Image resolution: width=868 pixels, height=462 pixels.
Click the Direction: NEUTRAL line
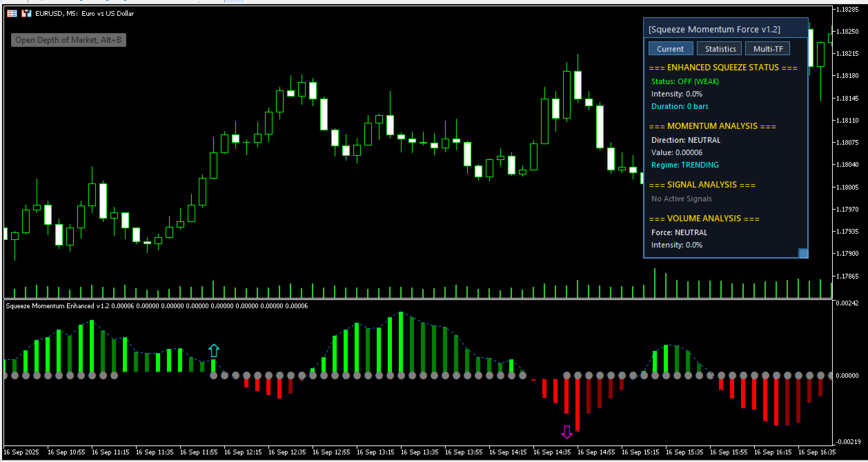click(x=686, y=140)
